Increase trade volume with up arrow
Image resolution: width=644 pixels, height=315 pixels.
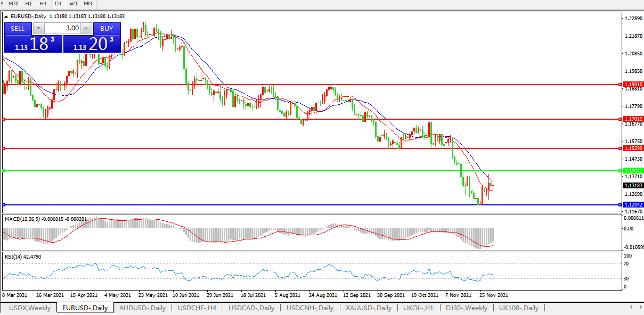point(86,28)
